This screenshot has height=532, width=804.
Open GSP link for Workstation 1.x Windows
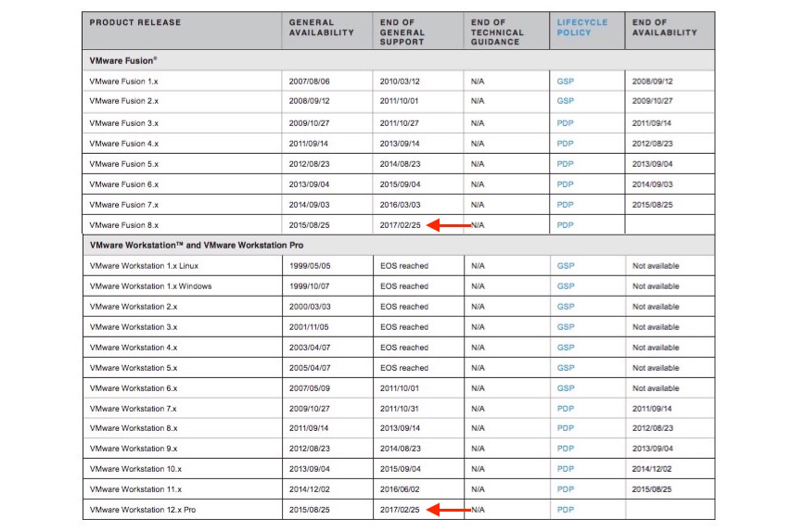pos(566,286)
